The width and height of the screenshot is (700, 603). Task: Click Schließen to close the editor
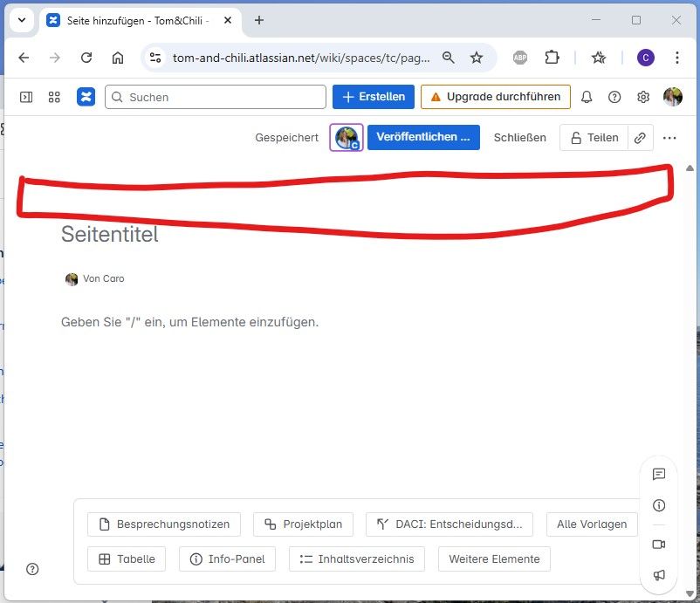pyautogui.click(x=519, y=138)
